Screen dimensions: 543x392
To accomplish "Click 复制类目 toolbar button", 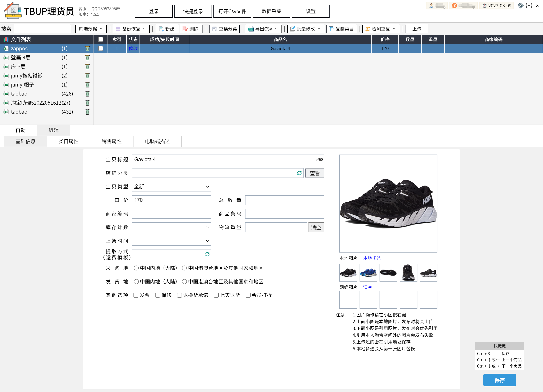I will tap(341, 29).
